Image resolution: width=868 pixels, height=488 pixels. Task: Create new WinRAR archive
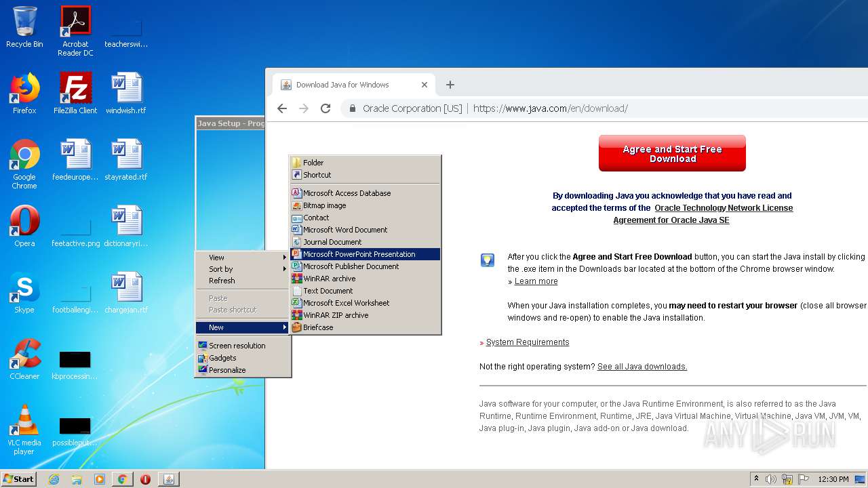[x=366, y=279]
